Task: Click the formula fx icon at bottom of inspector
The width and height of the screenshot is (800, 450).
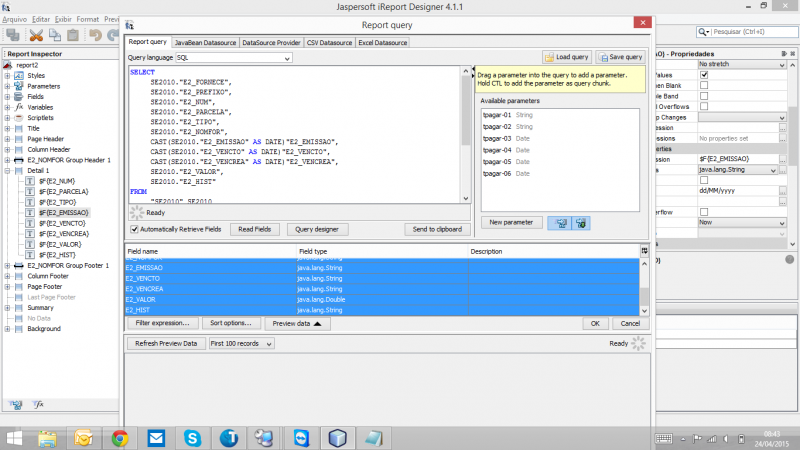Action: pyautogui.click(x=38, y=404)
